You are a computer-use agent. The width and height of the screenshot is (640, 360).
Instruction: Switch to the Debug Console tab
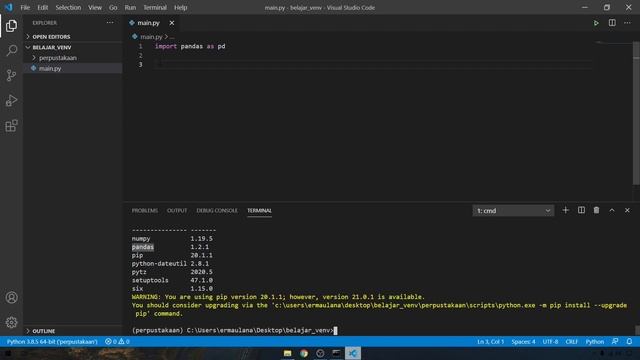click(x=217, y=211)
